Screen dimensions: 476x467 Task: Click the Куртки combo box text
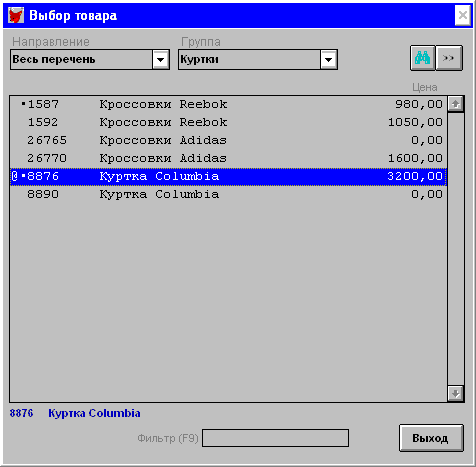point(199,60)
